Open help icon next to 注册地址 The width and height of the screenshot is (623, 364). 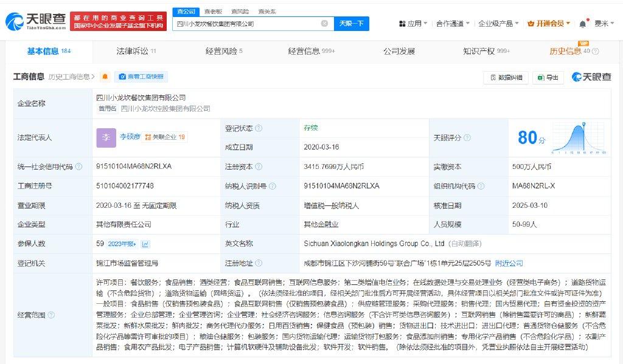[259, 263]
